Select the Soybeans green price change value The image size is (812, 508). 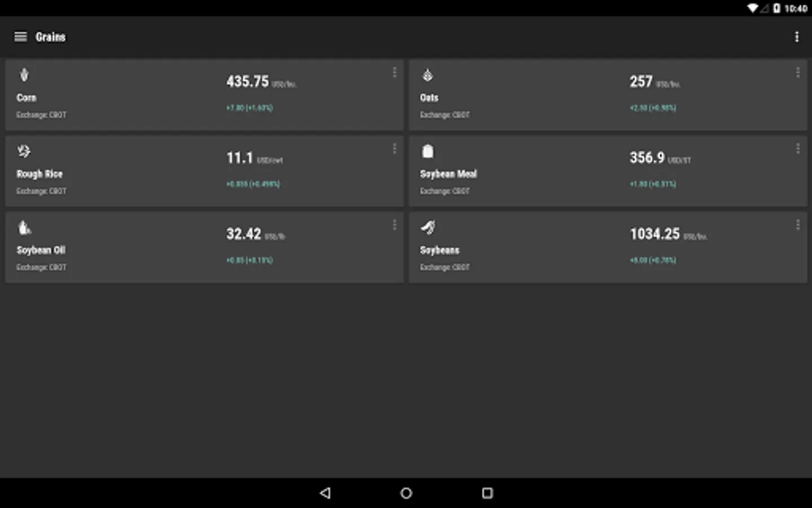coord(653,260)
